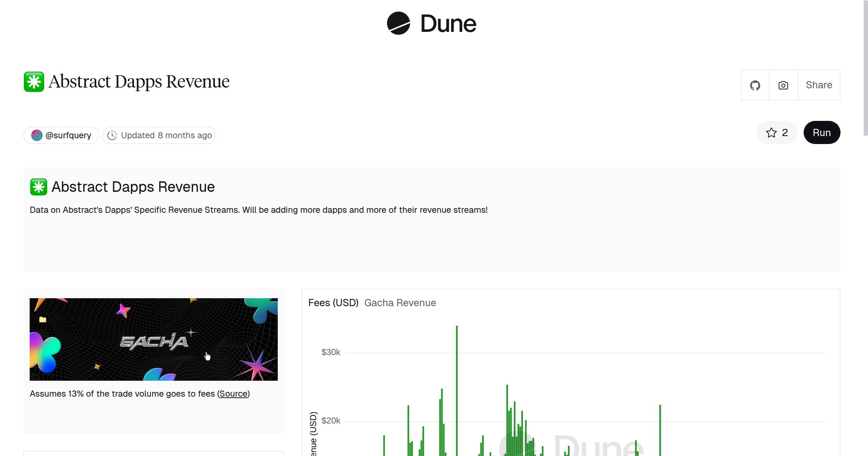Click the Fees (USD) label

333,303
